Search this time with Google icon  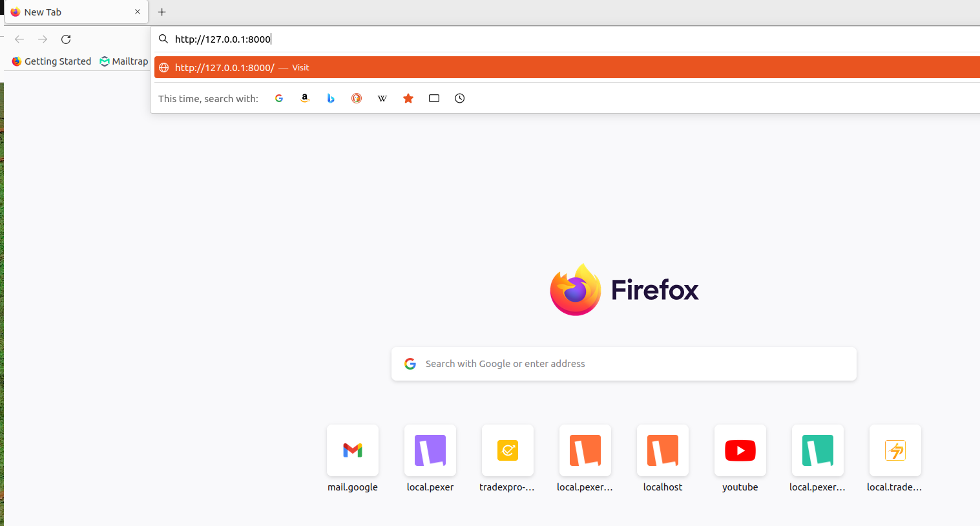point(279,98)
